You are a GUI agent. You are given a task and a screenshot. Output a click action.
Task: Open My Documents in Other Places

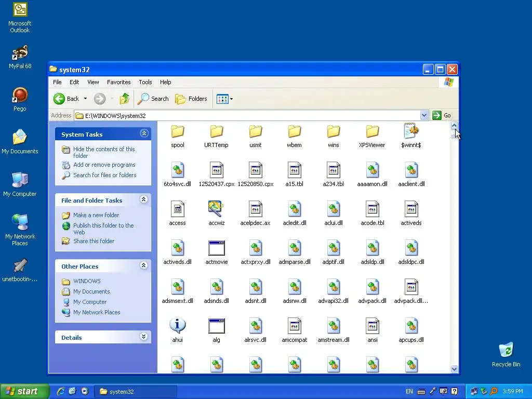[x=91, y=291]
